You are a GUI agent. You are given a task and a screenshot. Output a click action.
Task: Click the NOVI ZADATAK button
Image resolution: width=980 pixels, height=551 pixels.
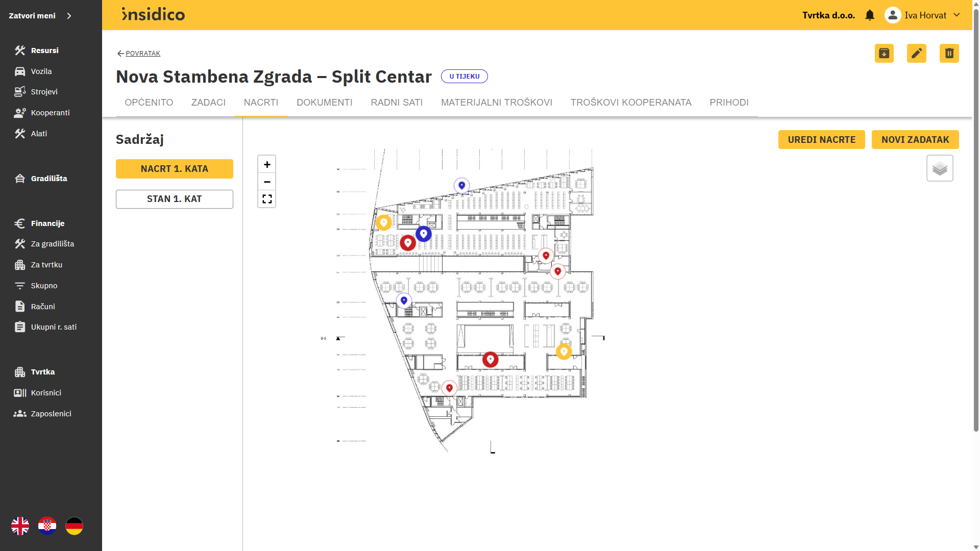coord(915,140)
